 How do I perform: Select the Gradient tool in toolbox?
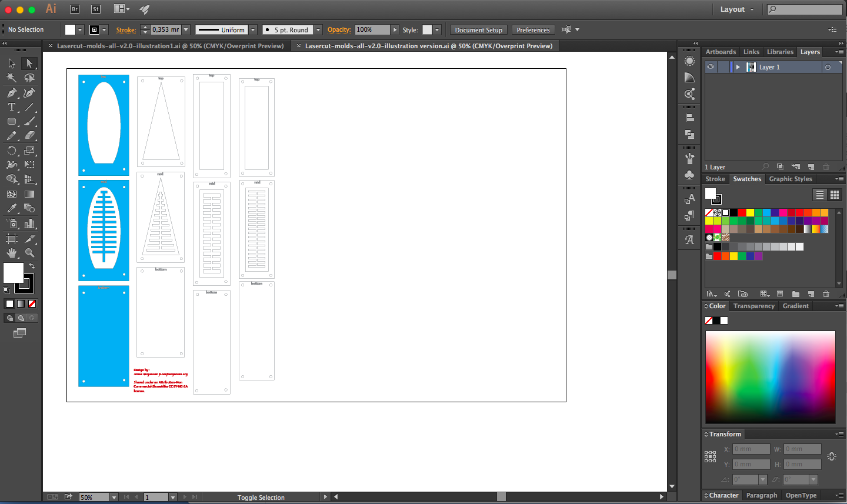29,194
